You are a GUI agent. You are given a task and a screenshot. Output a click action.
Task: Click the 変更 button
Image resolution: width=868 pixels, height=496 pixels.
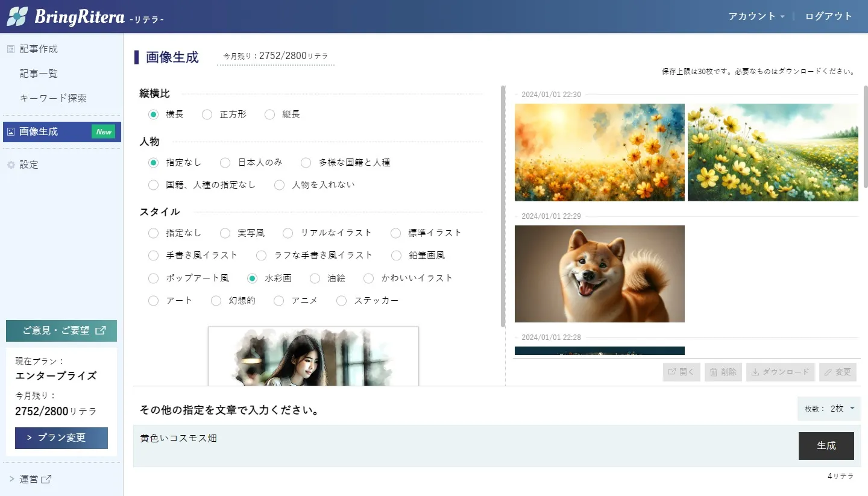coord(838,372)
